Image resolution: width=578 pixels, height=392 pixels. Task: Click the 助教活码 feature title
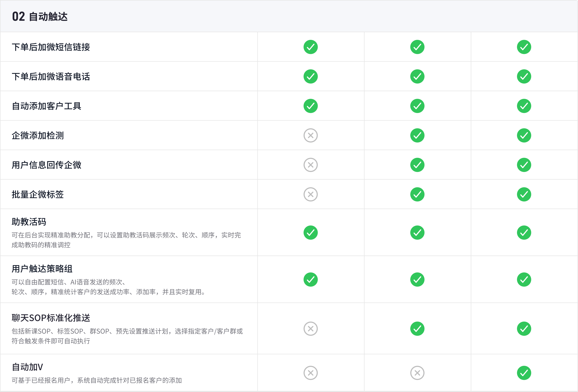point(29,222)
